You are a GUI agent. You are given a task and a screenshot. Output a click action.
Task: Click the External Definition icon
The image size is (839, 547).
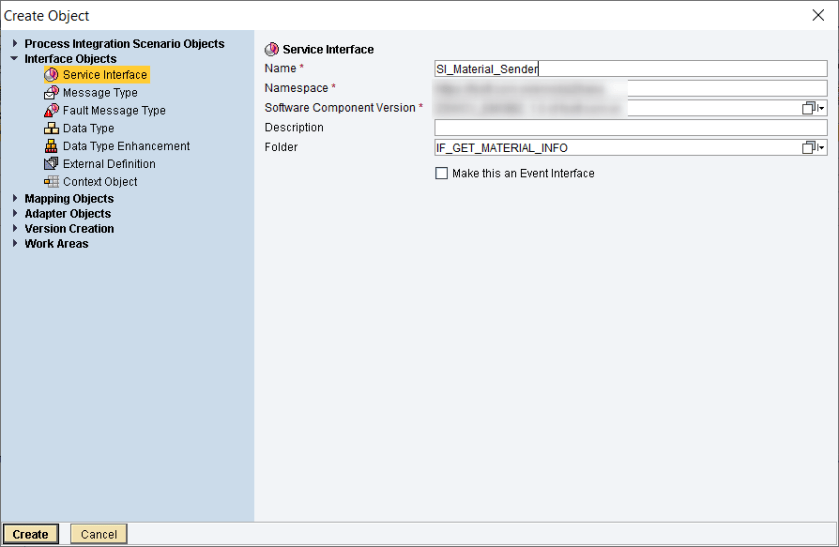pos(52,164)
